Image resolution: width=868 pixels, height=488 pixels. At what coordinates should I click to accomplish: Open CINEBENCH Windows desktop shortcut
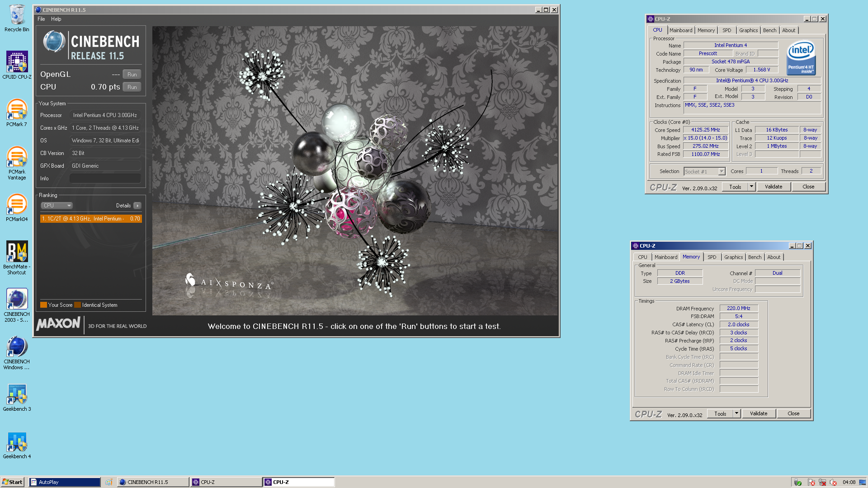pos(17,352)
